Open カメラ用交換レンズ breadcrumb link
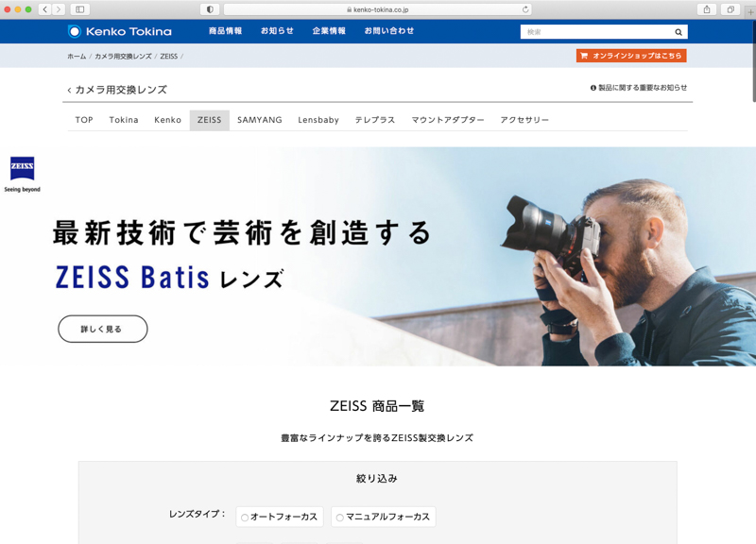The width and height of the screenshot is (756, 544). [x=123, y=57]
